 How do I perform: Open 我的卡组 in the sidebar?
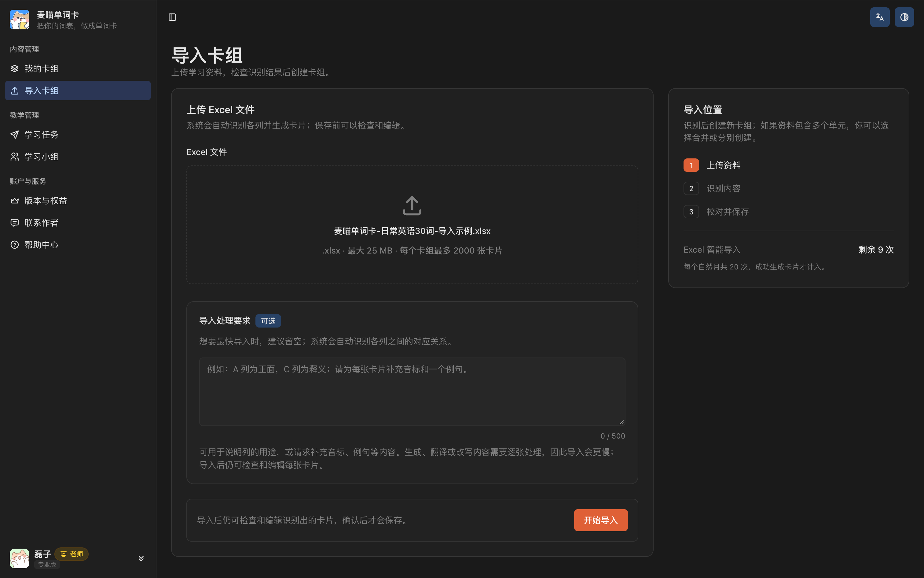click(78, 69)
